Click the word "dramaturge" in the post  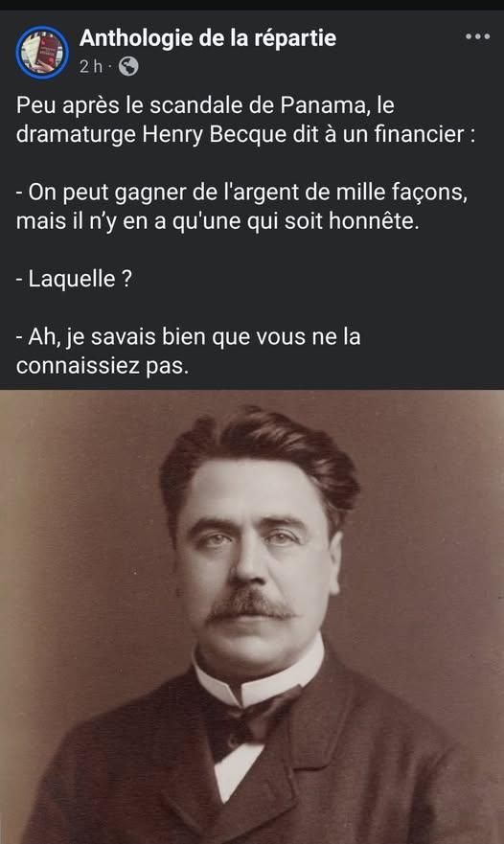click(x=76, y=134)
